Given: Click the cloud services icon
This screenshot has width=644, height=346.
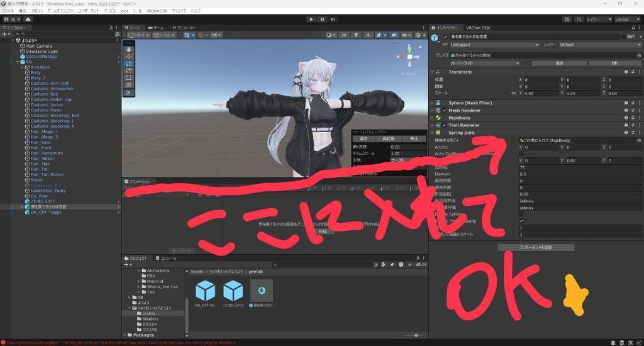Looking at the screenshot, I should click(28, 20).
